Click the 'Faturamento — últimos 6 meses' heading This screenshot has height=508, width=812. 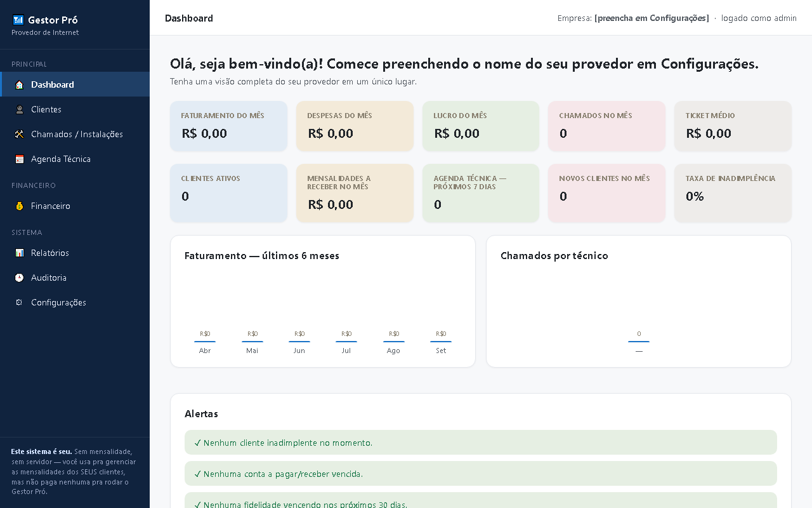pyautogui.click(x=262, y=255)
